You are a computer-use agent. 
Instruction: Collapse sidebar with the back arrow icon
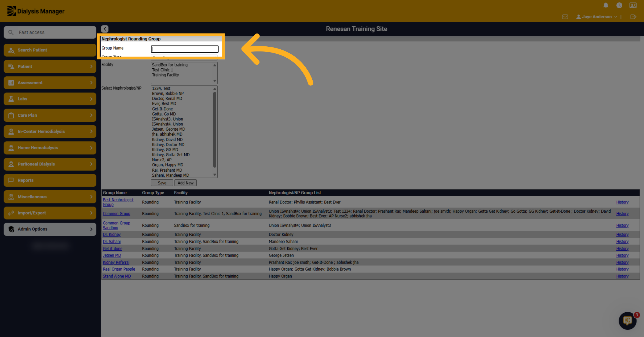tap(105, 29)
